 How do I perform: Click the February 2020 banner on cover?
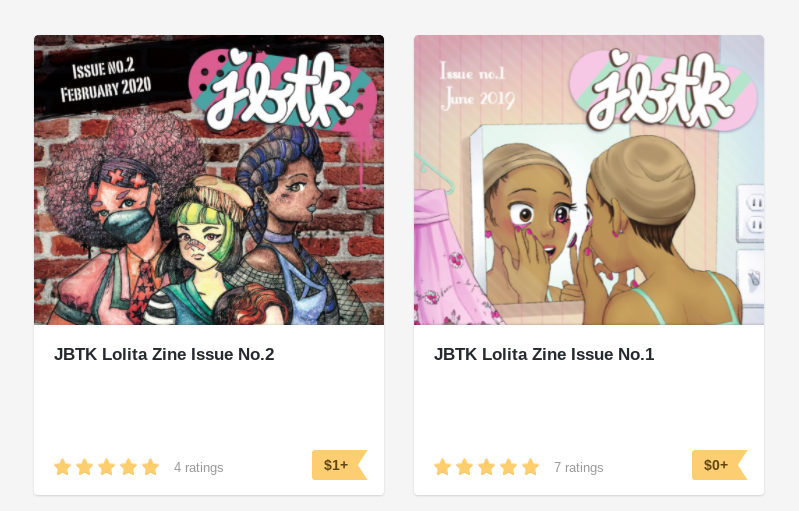(x=105, y=90)
